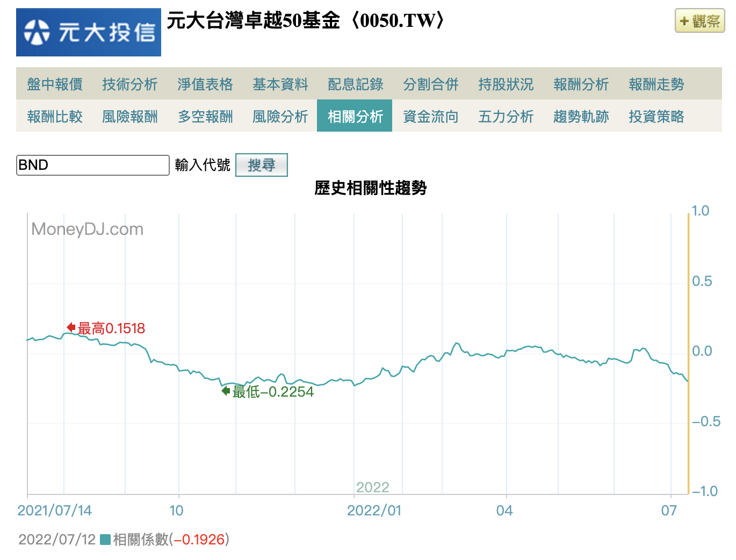Open the 五力分析 tab

506,117
